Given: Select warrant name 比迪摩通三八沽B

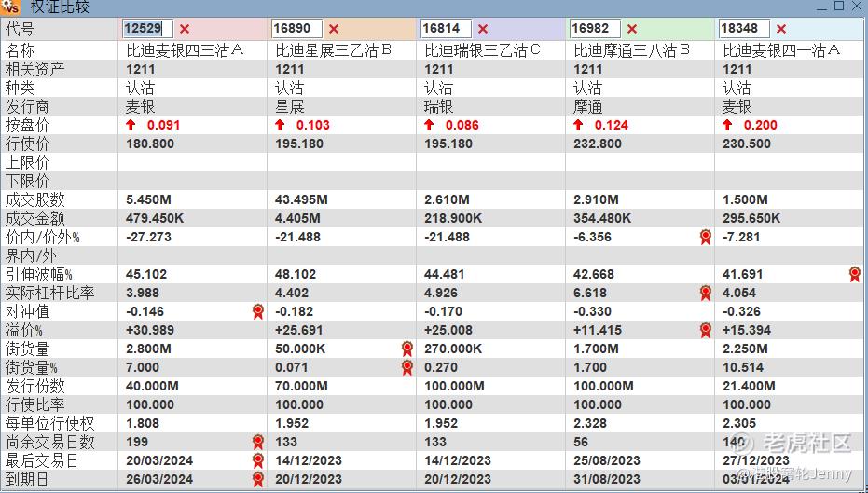Looking at the screenshot, I should (631, 51).
